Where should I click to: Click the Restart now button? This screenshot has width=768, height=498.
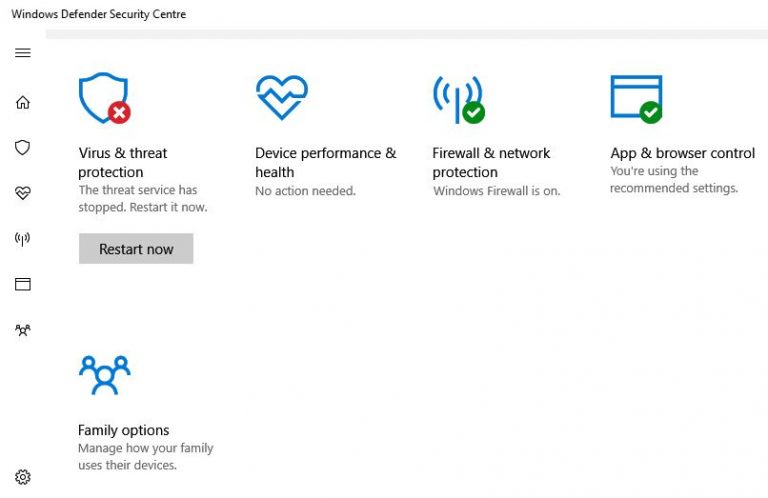tap(136, 249)
